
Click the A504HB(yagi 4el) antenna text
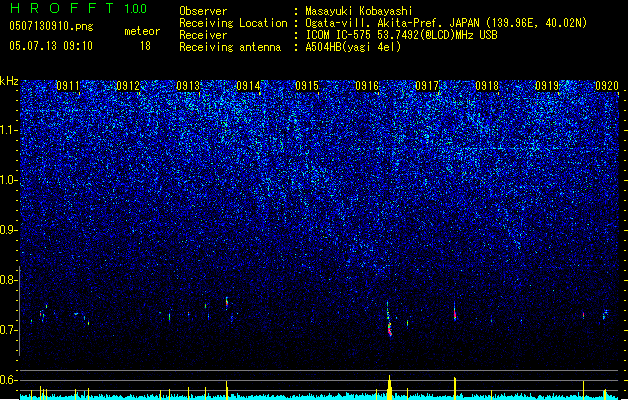[x=353, y=47]
